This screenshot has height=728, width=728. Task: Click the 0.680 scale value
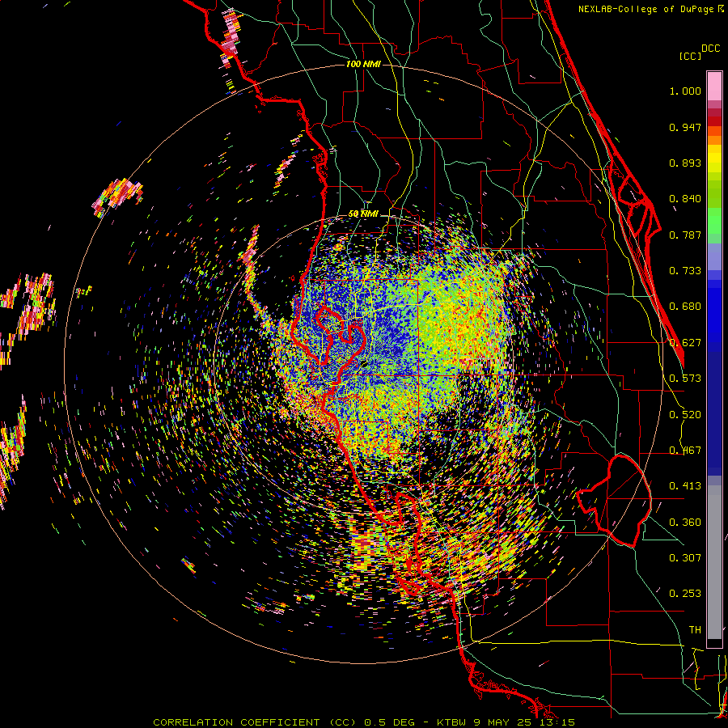tap(685, 307)
